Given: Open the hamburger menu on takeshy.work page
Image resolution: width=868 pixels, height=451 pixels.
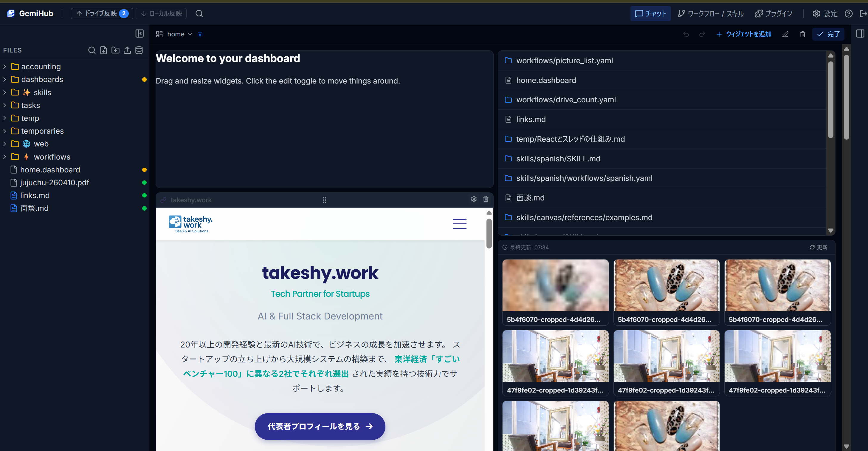Looking at the screenshot, I should pos(460,224).
